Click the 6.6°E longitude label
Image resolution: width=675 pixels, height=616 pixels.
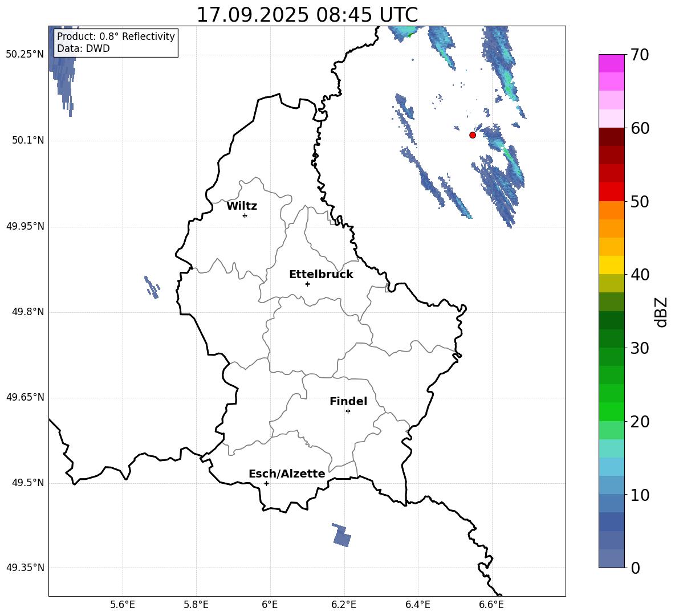[x=491, y=605]
